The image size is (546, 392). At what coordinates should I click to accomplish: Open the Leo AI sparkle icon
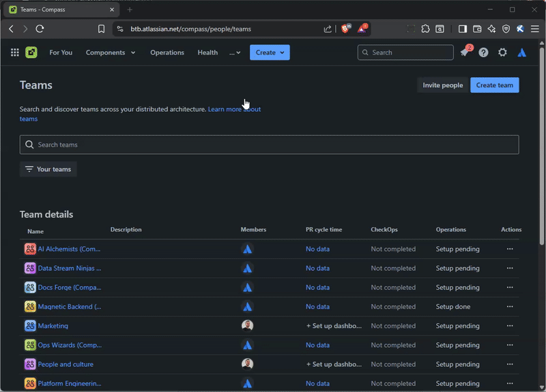(x=491, y=29)
